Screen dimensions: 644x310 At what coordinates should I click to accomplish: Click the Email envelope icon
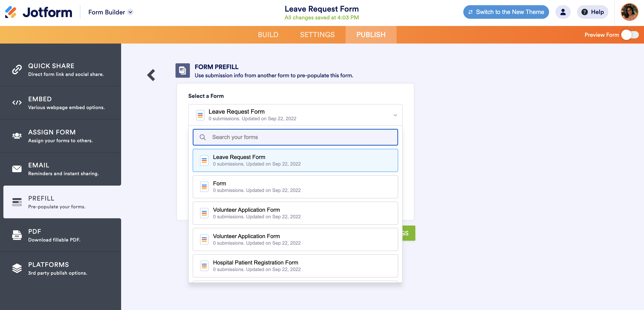click(17, 169)
